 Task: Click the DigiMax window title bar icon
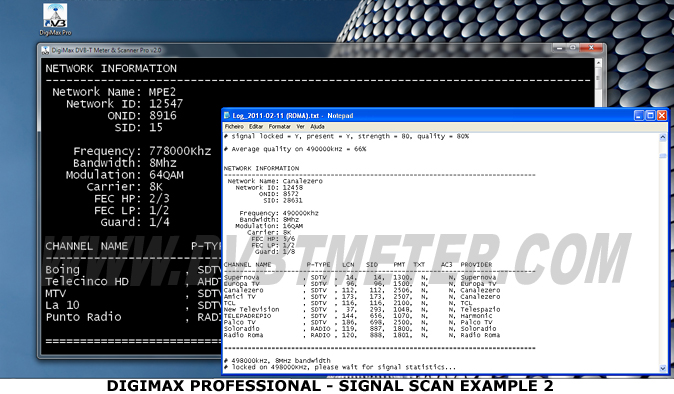point(45,50)
